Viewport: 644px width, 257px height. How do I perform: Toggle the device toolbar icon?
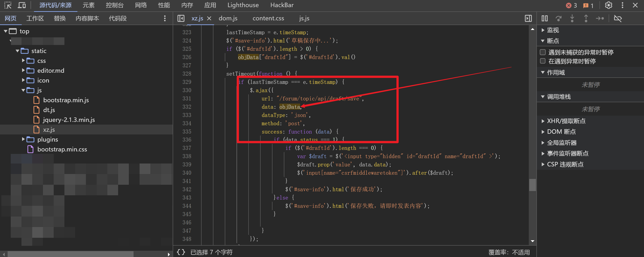(x=22, y=5)
